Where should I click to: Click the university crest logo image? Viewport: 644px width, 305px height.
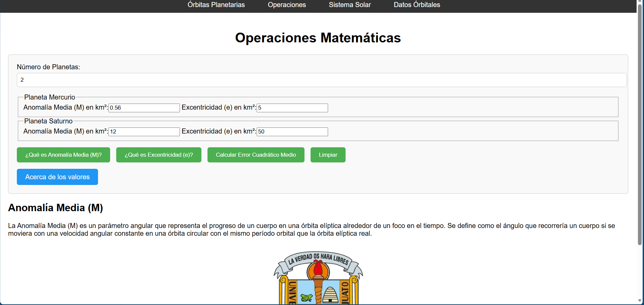coord(318,278)
